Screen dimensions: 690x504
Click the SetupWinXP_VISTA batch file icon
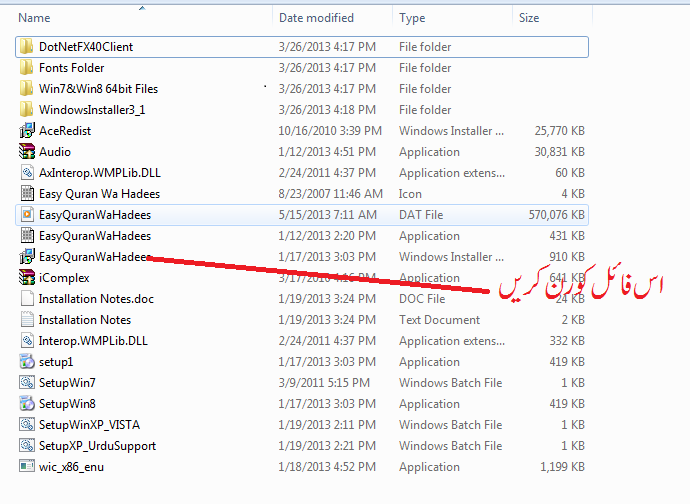(x=27, y=425)
